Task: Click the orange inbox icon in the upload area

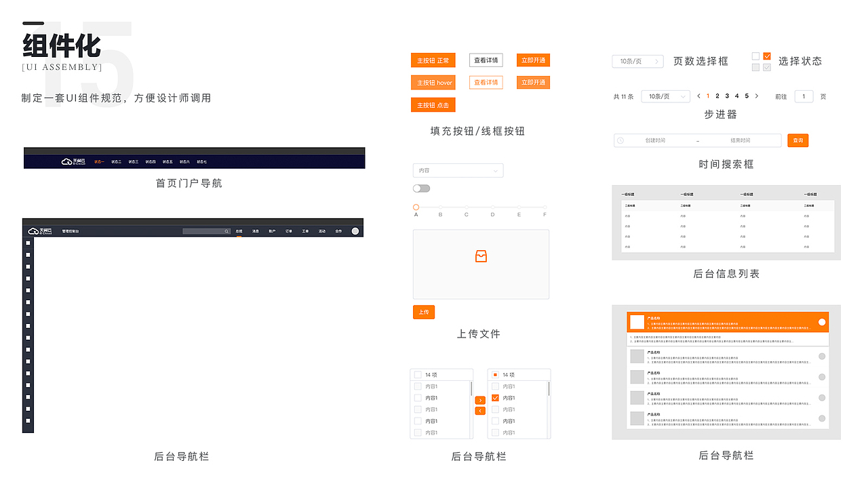Action: [x=481, y=256]
